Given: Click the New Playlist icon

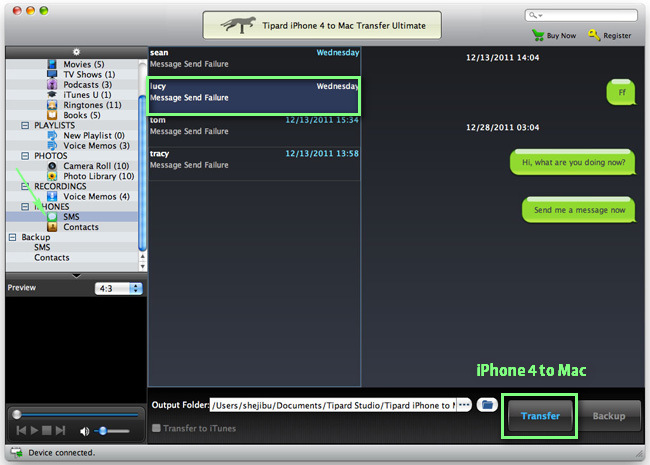Looking at the screenshot, I should tap(52, 136).
